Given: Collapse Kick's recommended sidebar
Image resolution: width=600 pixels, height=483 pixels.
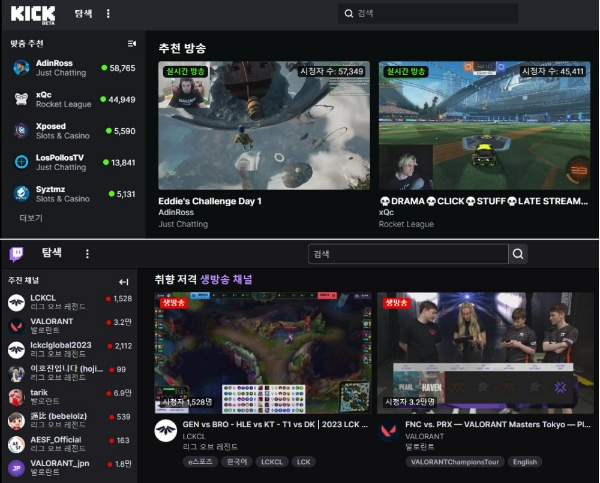Looking at the screenshot, I should pos(132,44).
